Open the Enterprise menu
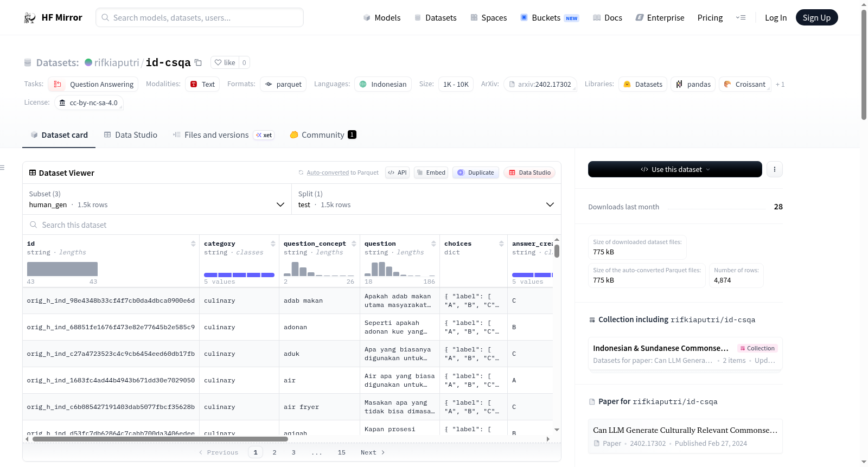This screenshot has width=868, height=467. (660, 18)
